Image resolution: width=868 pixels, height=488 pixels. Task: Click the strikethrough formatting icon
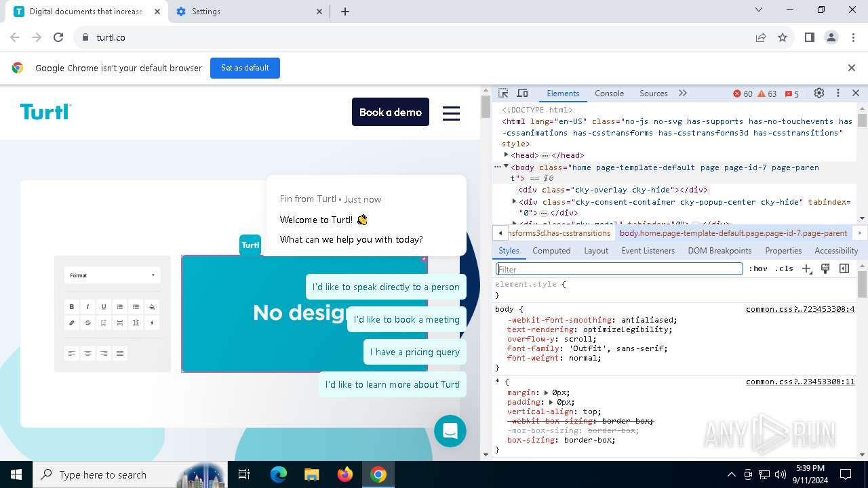click(x=87, y=323)
